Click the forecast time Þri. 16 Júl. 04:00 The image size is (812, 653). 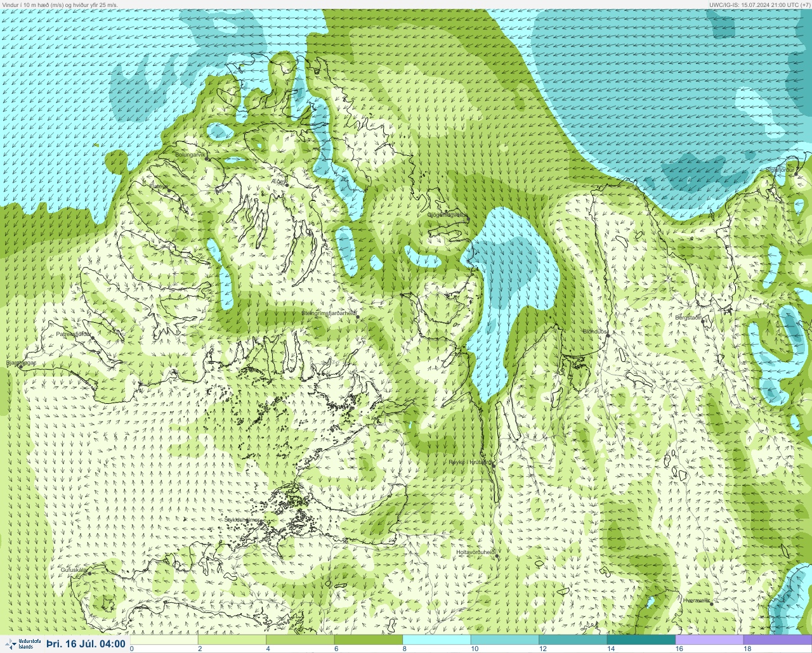pos(86,644)
